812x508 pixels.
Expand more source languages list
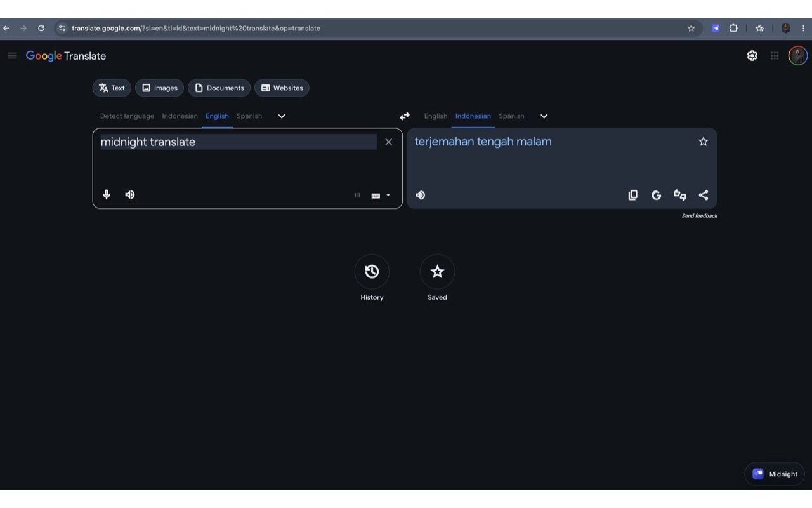pos(282,116)
